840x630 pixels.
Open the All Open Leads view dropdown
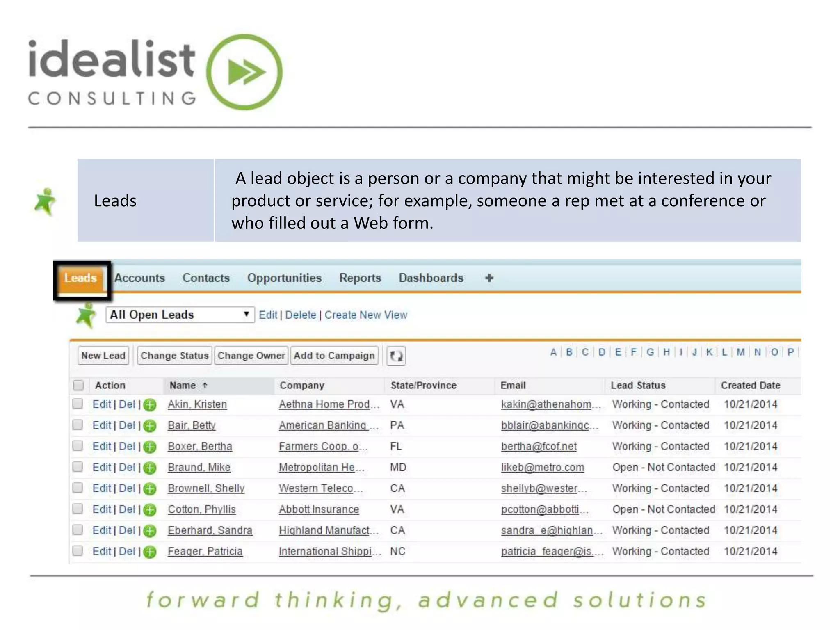coord(180,315)
